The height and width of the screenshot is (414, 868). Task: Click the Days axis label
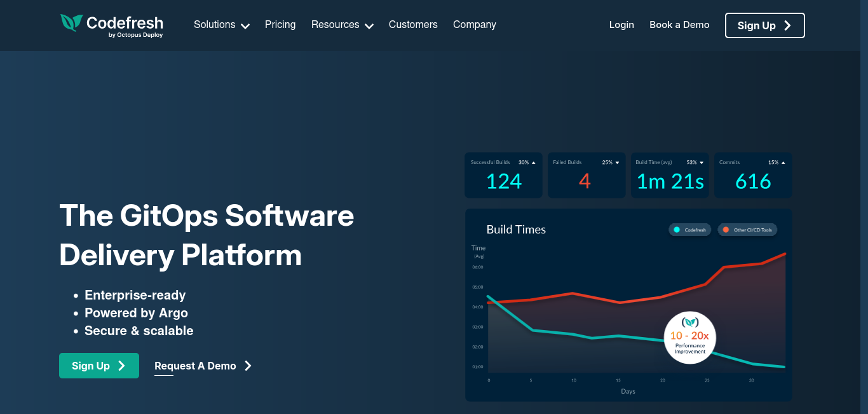click(628, 391)
